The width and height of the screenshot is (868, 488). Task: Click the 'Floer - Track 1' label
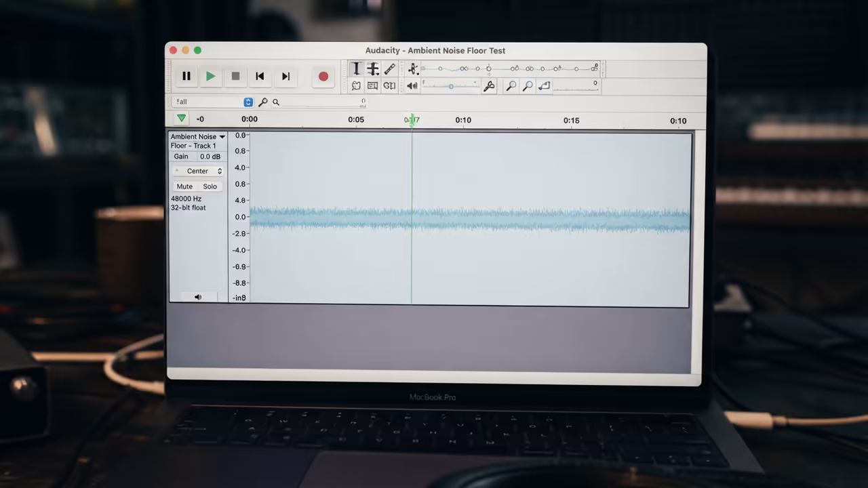pyautogui.click(x=194, y=146)
